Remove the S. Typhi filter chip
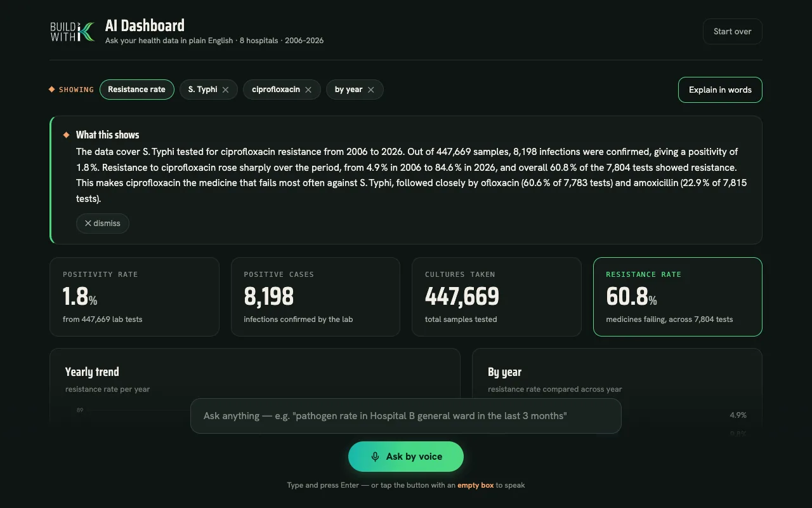812x508 pixels. click(x=225, y=90)
